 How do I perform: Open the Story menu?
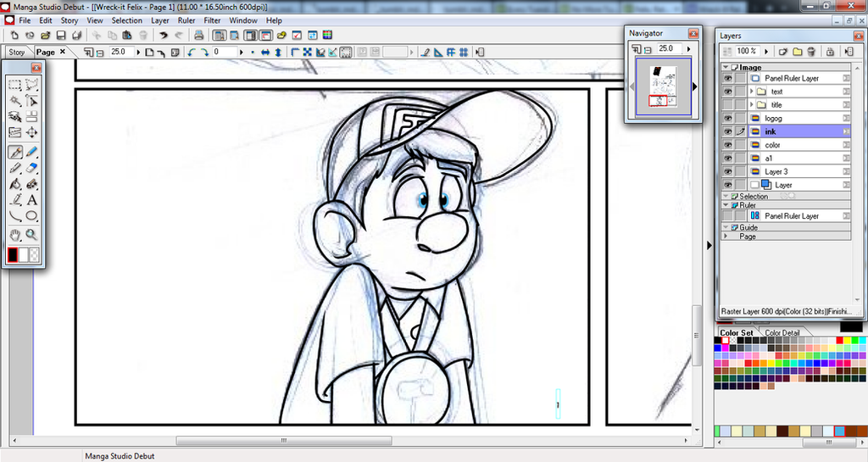(70, 20)
